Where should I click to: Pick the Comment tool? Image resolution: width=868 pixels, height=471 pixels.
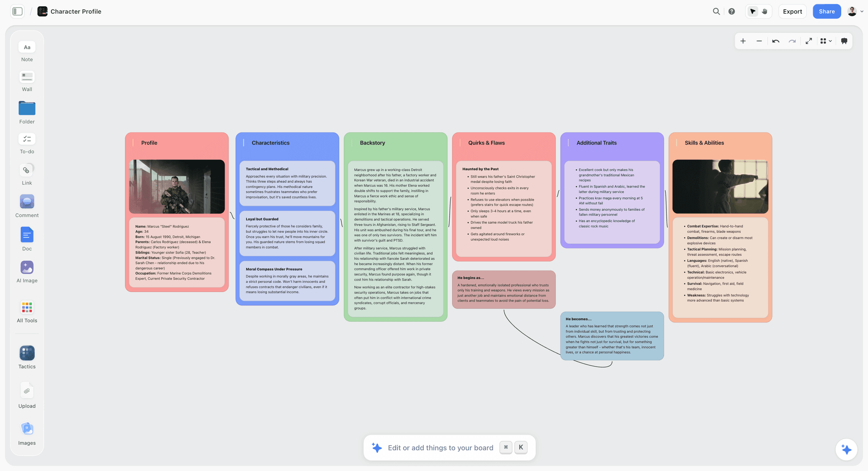click(27, 206)
